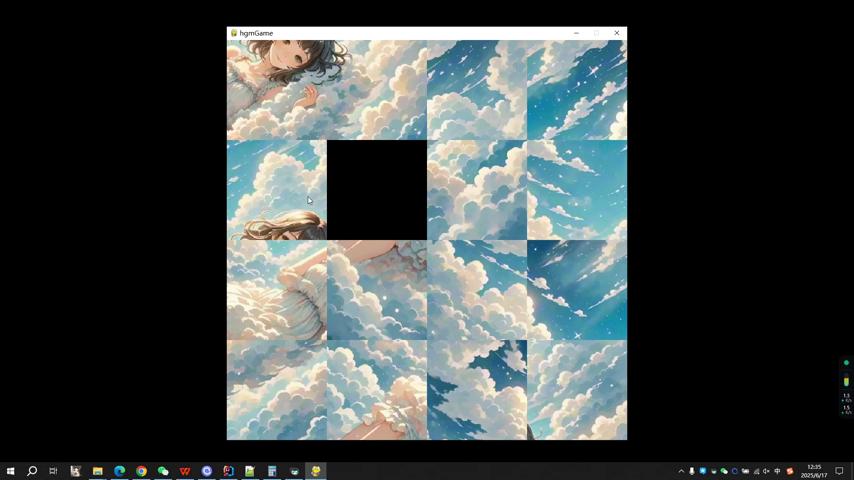Switch the 中 input method indicator
Image resolution: width=854 pixels, height=480 pixels.
coord(777,471)
